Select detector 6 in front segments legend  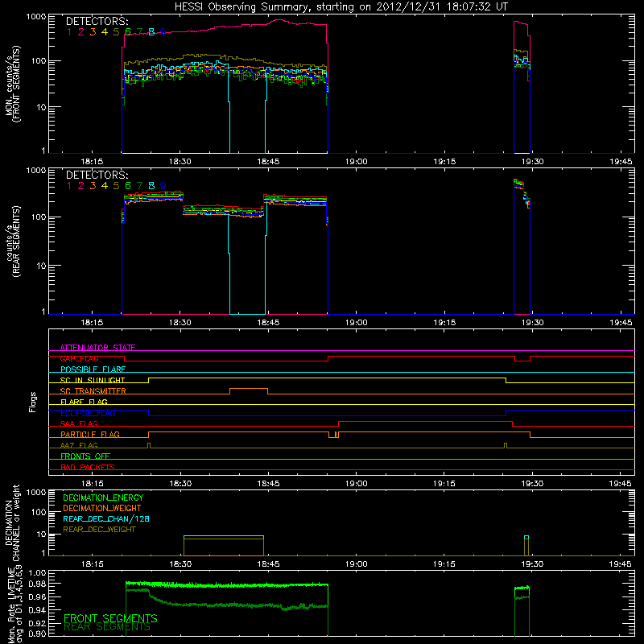coord(128,32)
